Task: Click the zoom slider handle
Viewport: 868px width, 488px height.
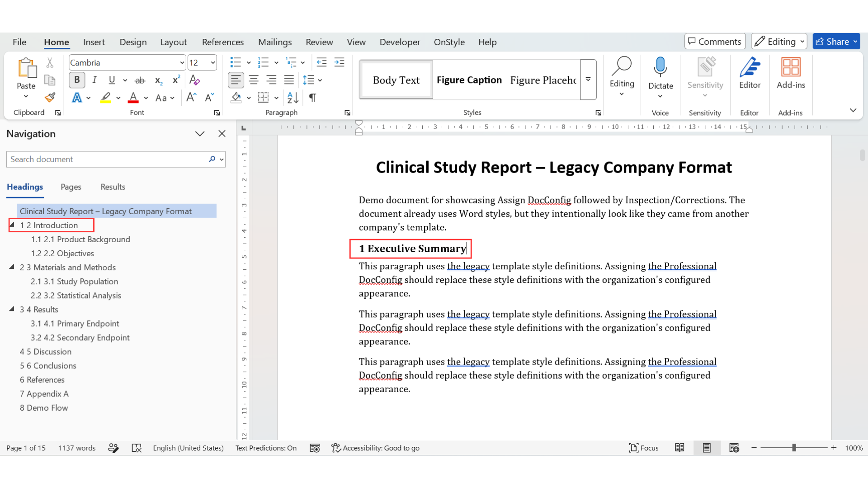Action: (794, 448)
